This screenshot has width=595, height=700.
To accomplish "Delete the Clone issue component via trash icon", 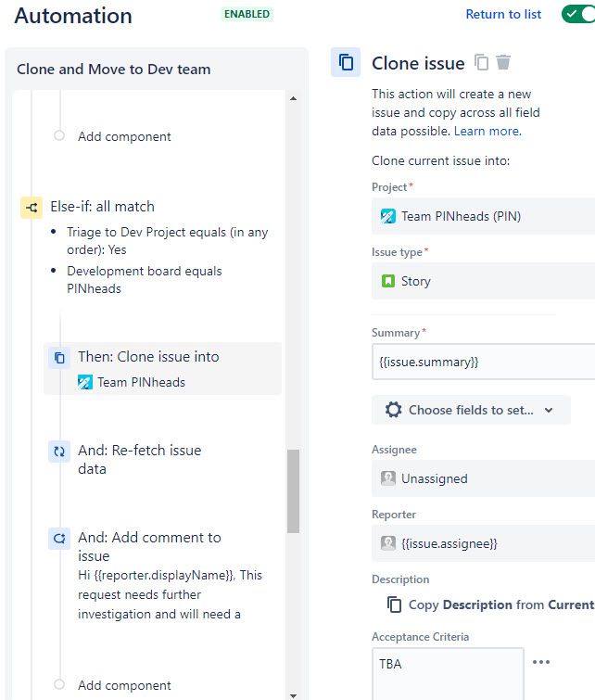I will [x=503, y=62].
